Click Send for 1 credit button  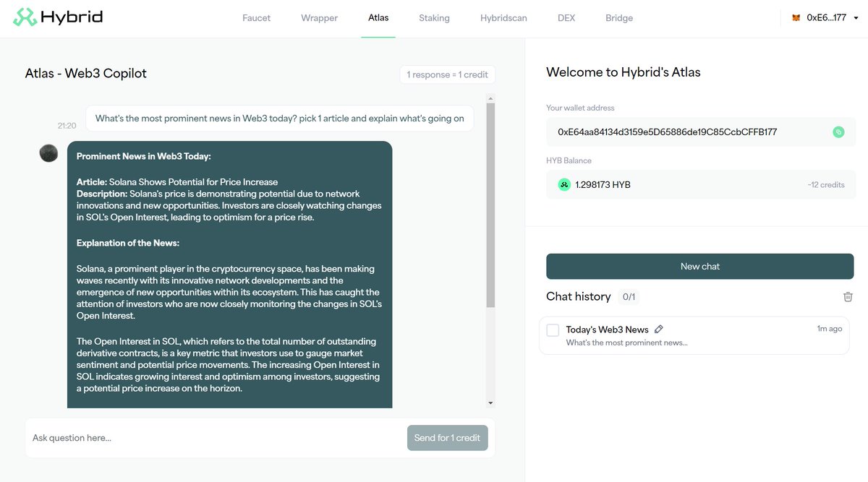point(447,438)
